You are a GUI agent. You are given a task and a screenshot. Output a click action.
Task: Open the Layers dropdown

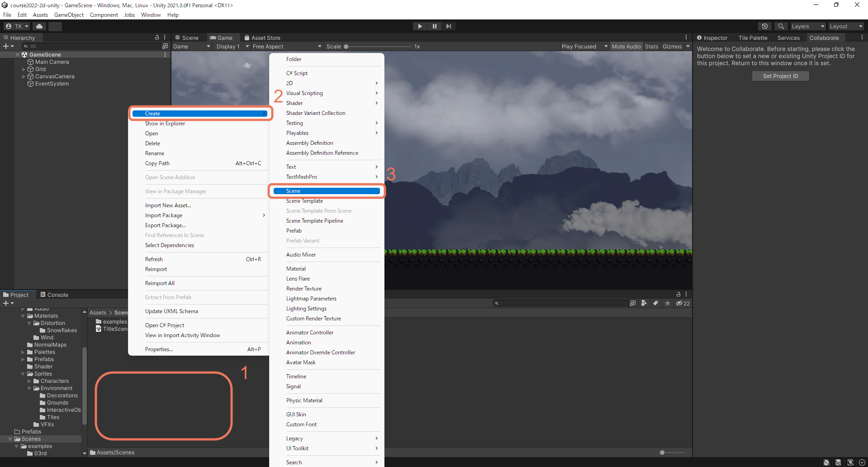tap(808, 26)
